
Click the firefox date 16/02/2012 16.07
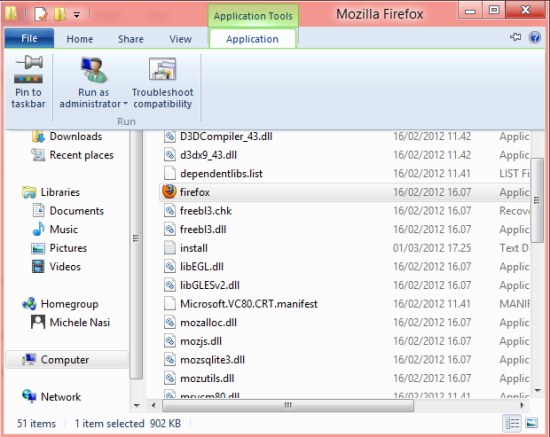point(432,192)
